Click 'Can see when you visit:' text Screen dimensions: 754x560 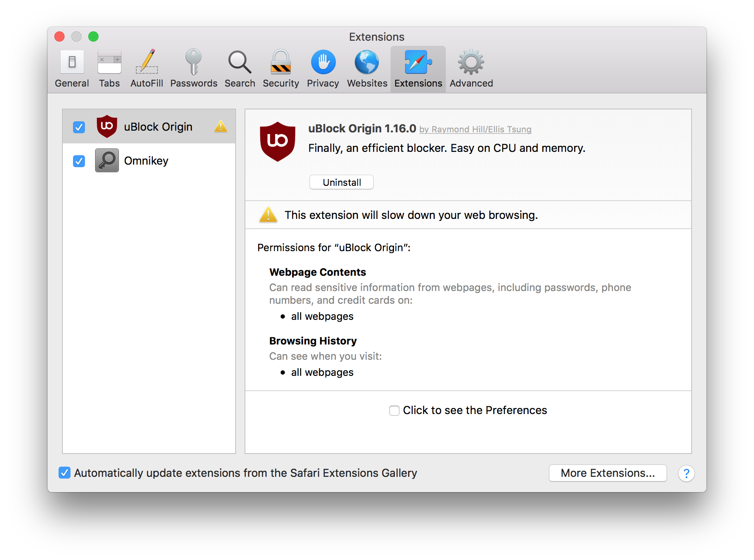point(326,356)
